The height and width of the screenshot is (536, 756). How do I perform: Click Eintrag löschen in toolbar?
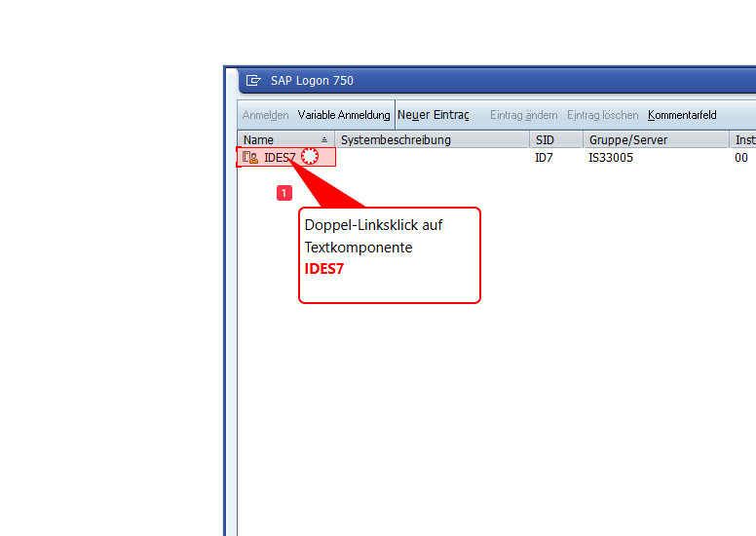[x=602, y=115]
